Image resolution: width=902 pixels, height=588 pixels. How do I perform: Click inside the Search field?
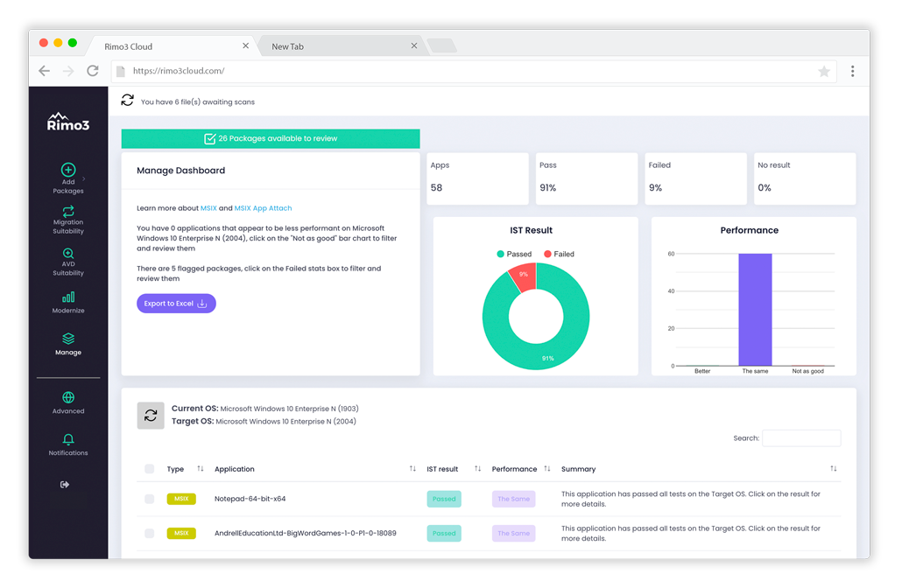coord(801,437)
